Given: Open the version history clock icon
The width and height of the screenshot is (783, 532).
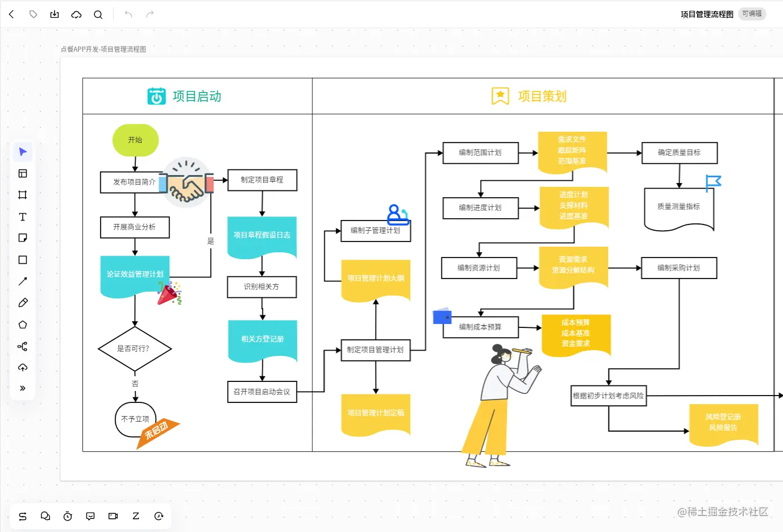Looking at the screenshot, I should pos(159,516).
